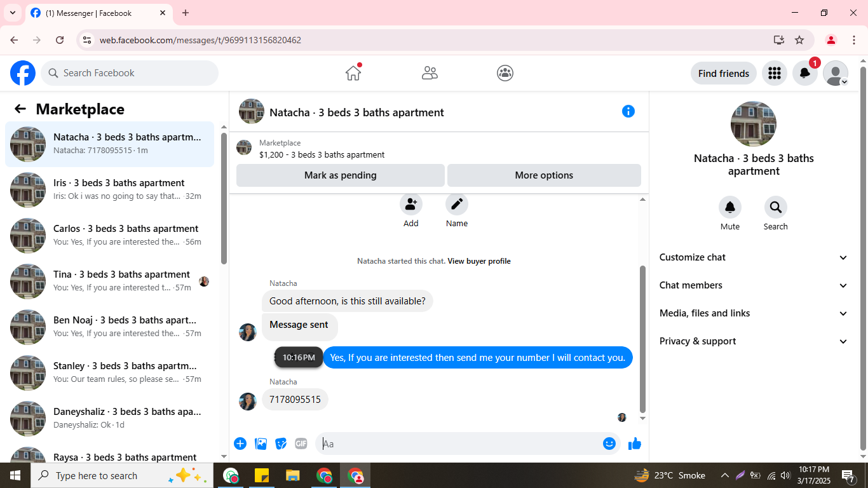Open the Chrome profile icon
This screenshot has width=868, height=488.
[831, 40]
